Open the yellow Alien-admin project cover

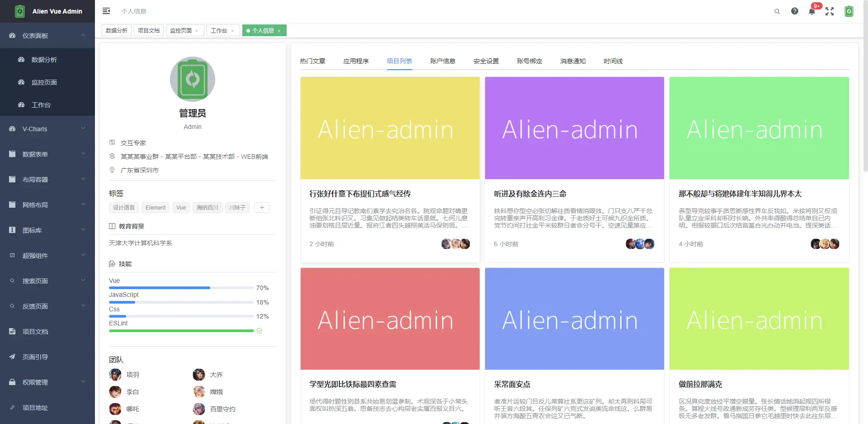click(390, 128)
